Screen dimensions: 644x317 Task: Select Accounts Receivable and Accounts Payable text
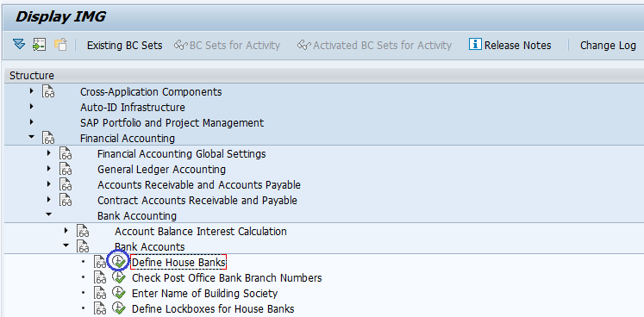pyautogui.click(x=199, y=185)
